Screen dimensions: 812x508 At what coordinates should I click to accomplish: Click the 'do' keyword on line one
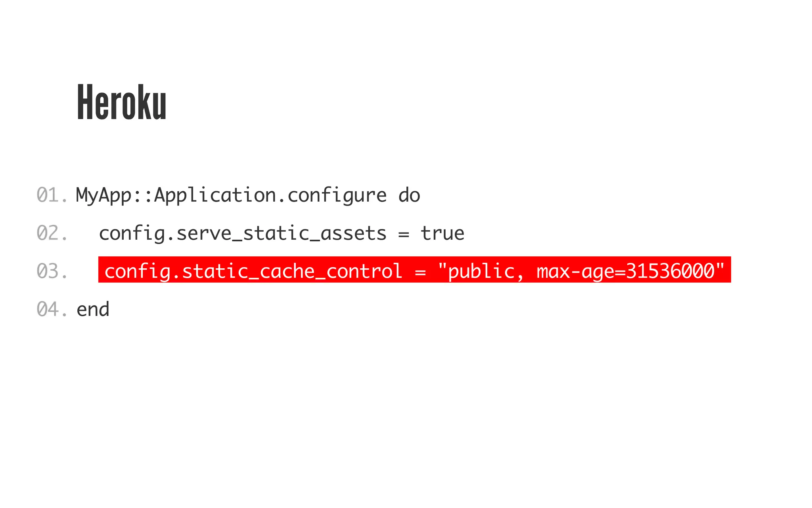point(409,195)
